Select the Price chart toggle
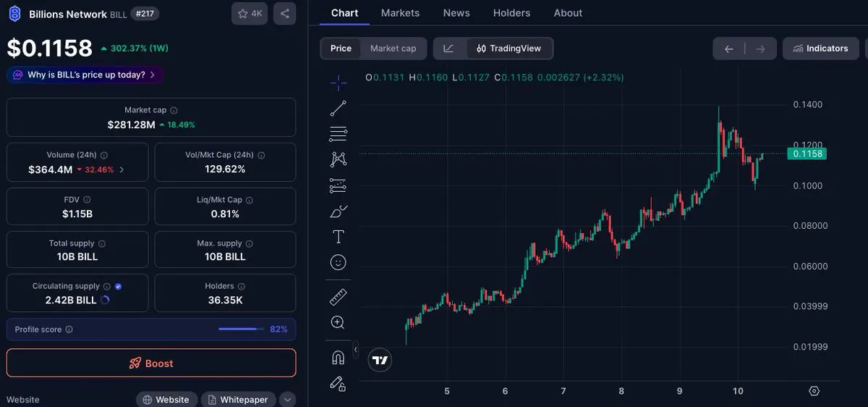Viewport: 868px width, 407px height. [x=341, y=49]
